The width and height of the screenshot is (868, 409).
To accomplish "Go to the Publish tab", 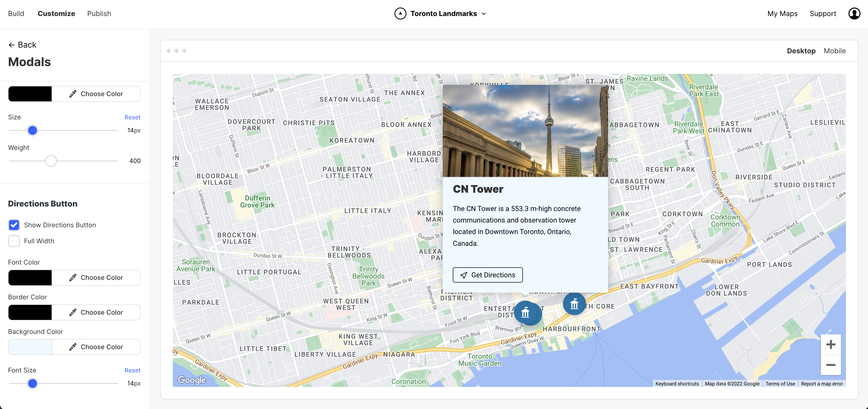I will click(x=99, y=14).
